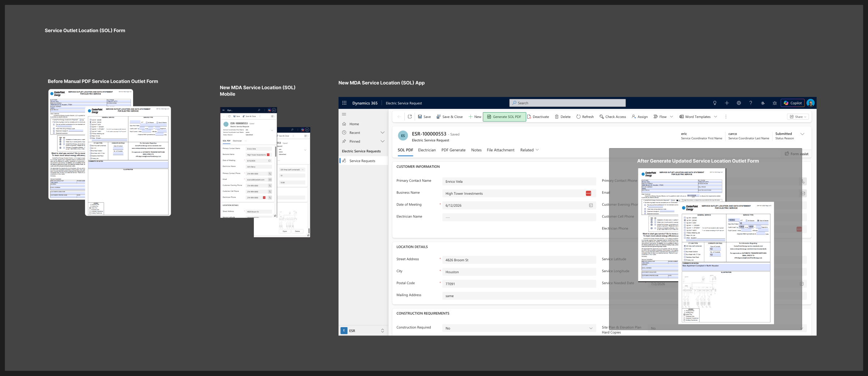This screenshot has height=376, width=868.
Task: Open the settings gear in Dynamics header
Action: [x=739, y=103]
